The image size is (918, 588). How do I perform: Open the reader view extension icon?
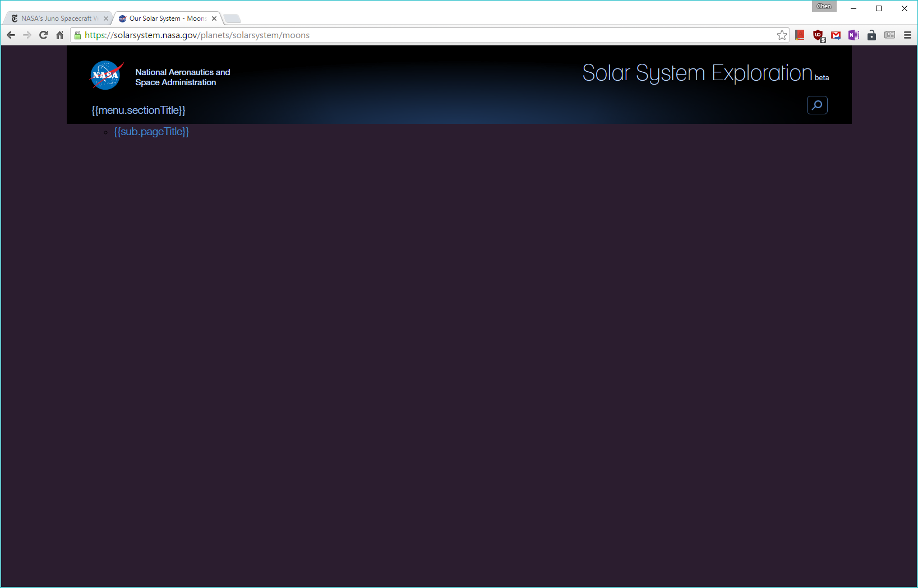pos(889,35)
